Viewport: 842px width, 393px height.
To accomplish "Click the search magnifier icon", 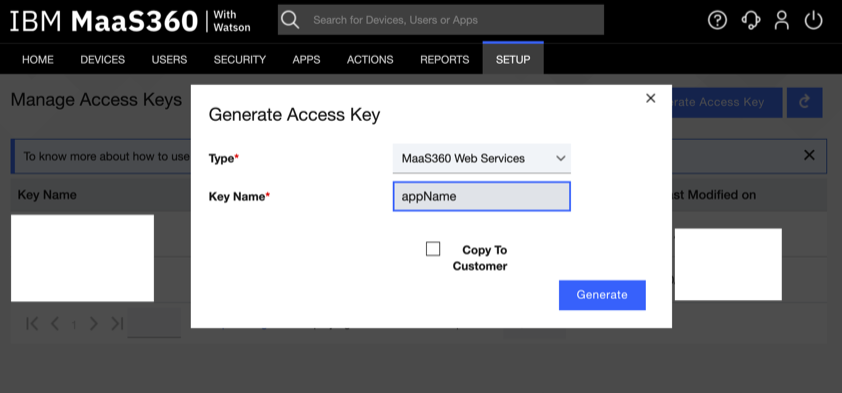I will point(290,20).
